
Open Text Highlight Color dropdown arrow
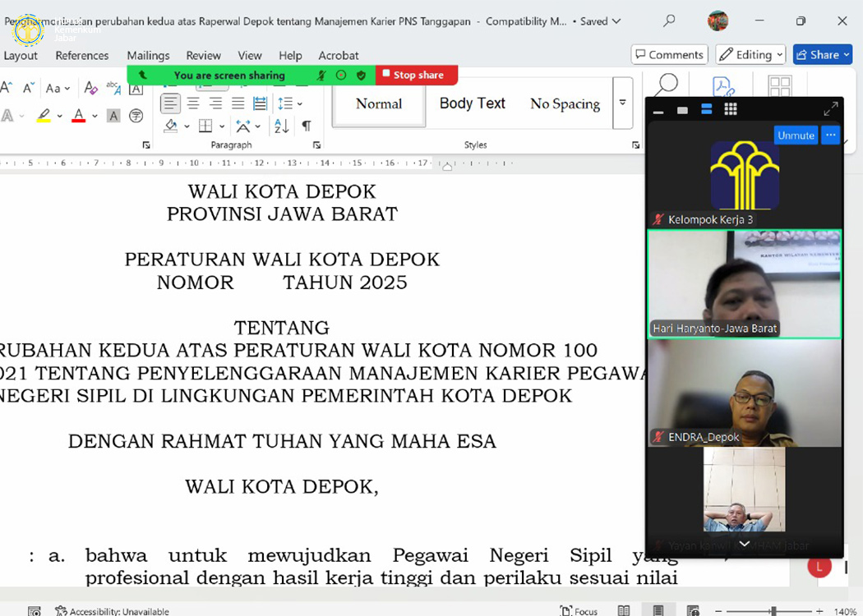click(59, 116)
